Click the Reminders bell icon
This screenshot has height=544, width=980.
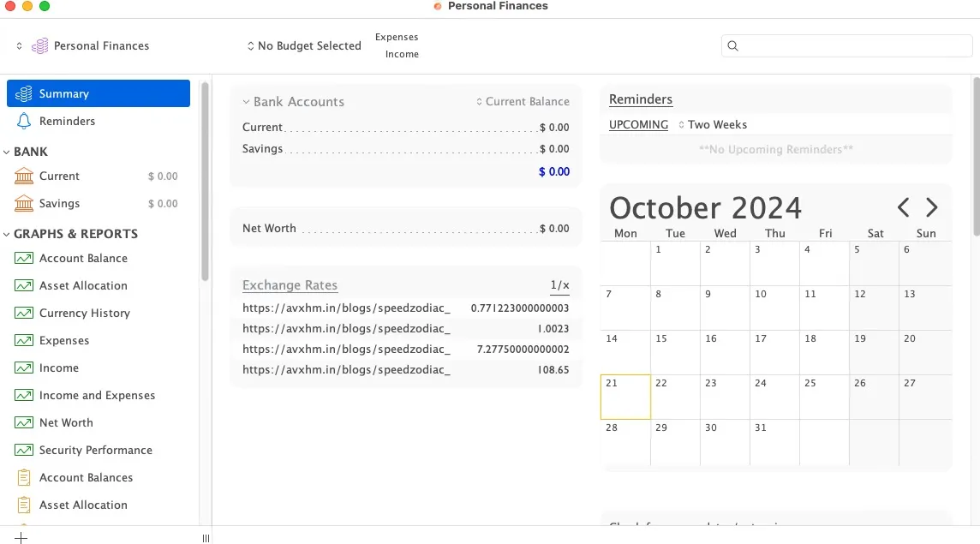[x=24, y=121]
